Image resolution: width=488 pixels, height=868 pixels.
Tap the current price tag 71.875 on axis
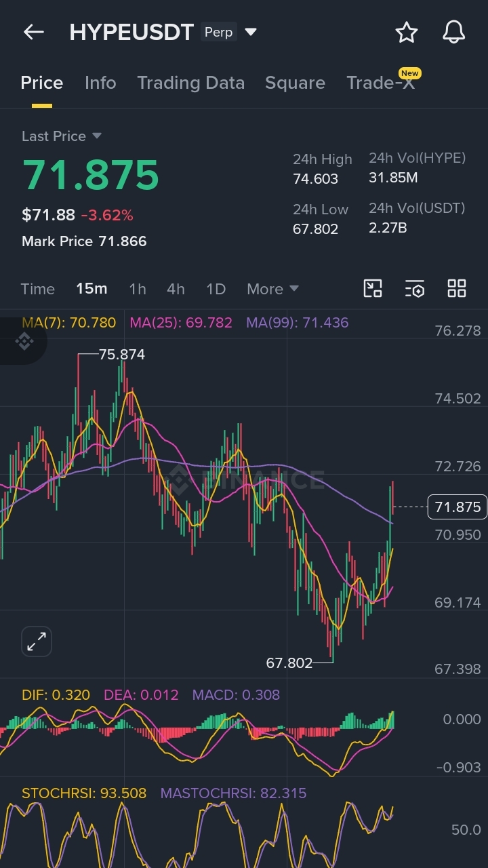pyautogui.click(x=457, y=507)
